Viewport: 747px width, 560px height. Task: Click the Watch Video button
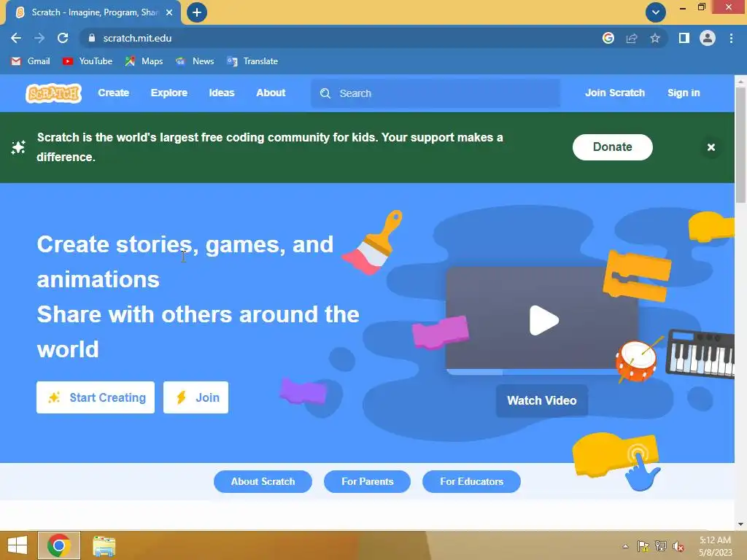542,400
